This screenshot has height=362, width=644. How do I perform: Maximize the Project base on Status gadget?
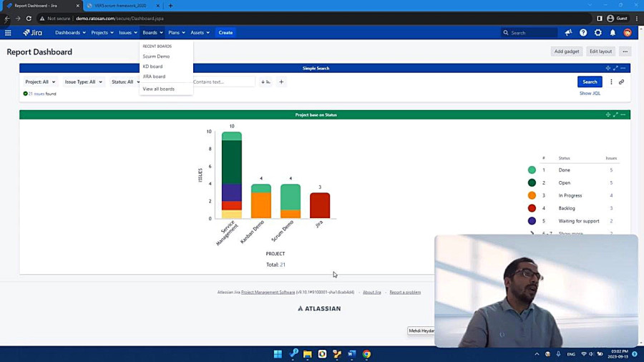pyautogui.click(x=615, y=115)
